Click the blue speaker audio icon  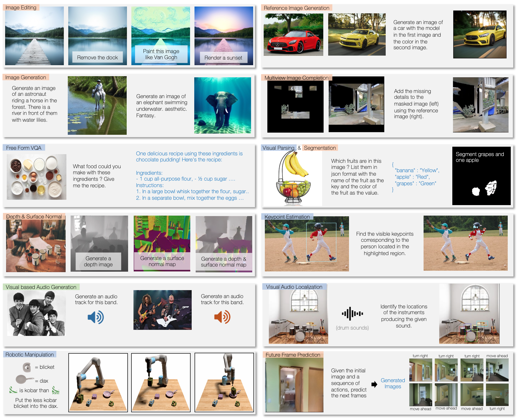[x=96, y=317]
